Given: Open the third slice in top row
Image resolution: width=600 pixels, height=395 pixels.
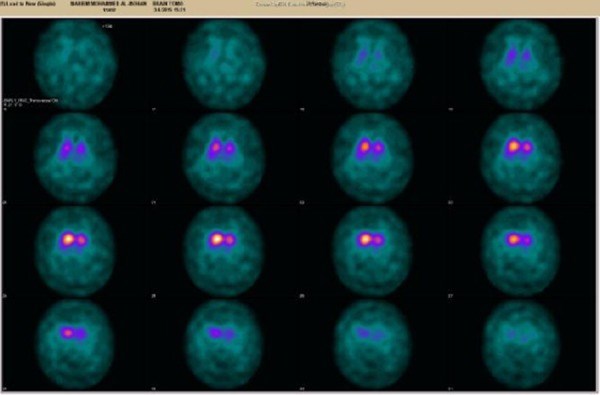Looking at the screenshot, I should coord(373,64).
